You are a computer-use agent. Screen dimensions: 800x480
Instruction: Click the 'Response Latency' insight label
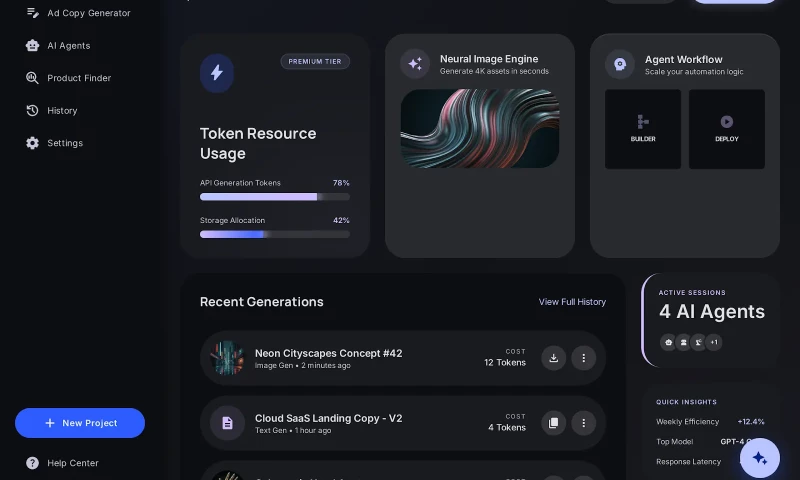(688, 462)
